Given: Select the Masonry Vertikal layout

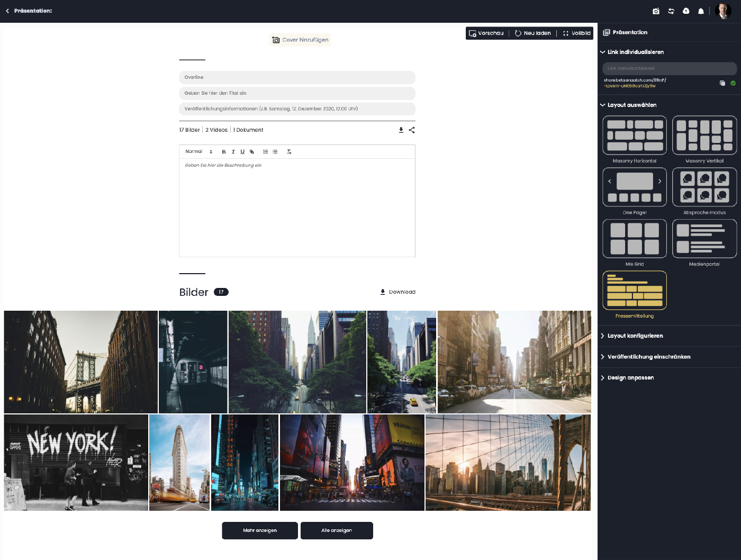Looking at the screenshot, I should tap(704, 135).
